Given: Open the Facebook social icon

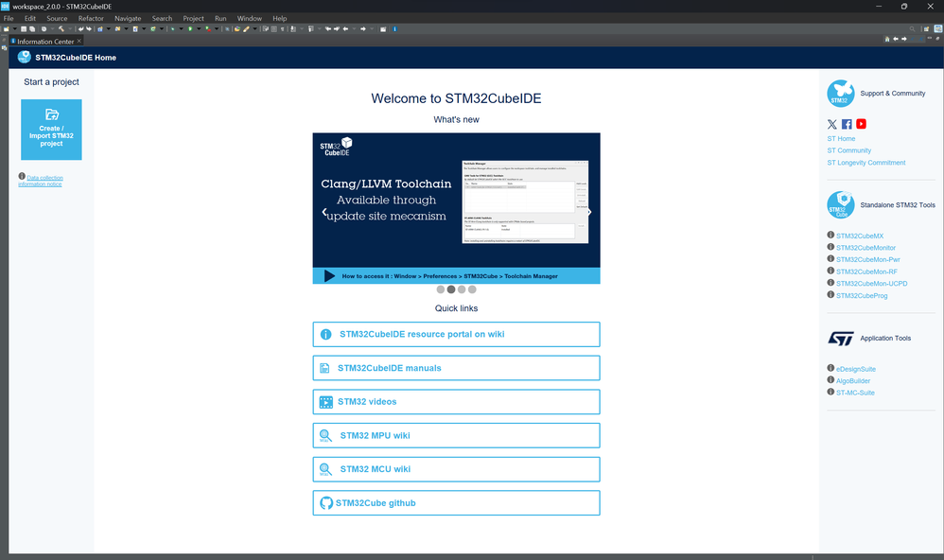Looking at the screenshot, I should point(847,124).
